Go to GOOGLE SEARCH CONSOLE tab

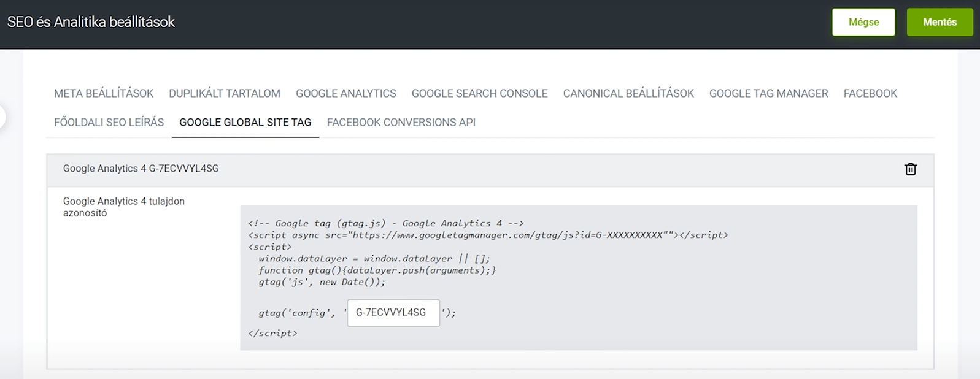[479, 93]
